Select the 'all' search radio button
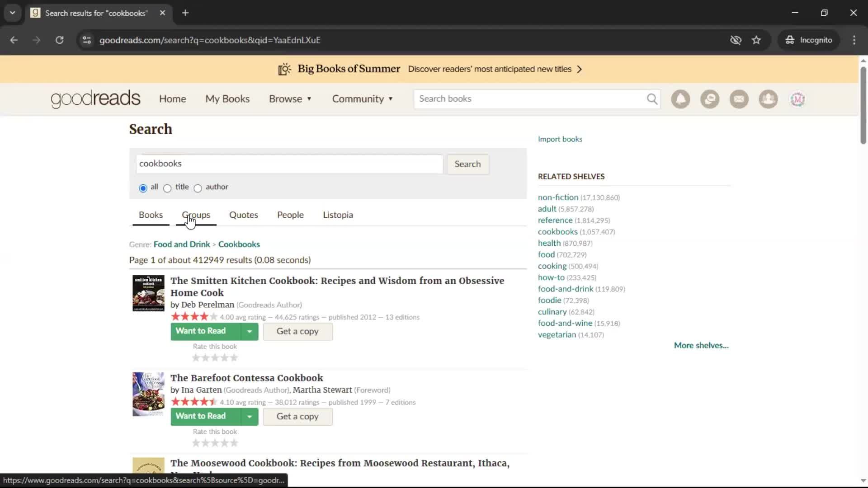Viewport: 868px width, 488px height. 143,188
